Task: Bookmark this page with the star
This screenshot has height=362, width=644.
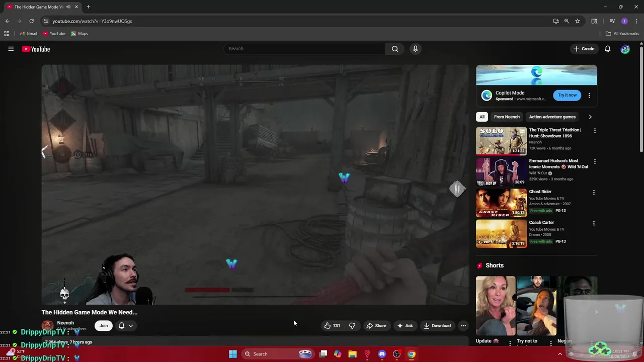Action: pos(578,21)
